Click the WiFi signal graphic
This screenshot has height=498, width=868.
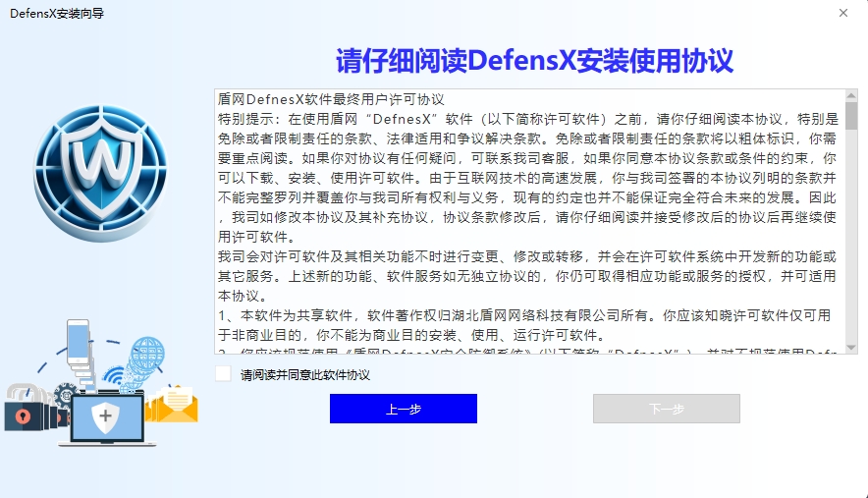(114, 376)
